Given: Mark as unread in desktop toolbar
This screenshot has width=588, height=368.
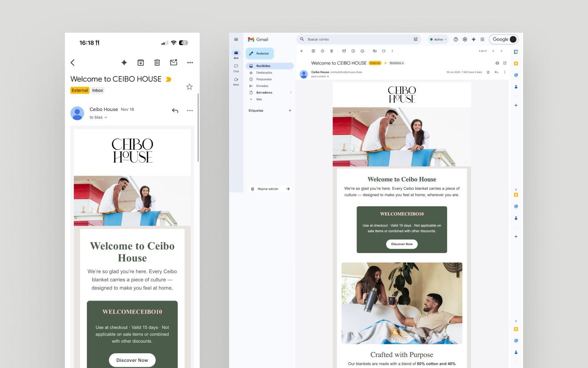Looking at the screenshot, I should click(x=344, y=51).
